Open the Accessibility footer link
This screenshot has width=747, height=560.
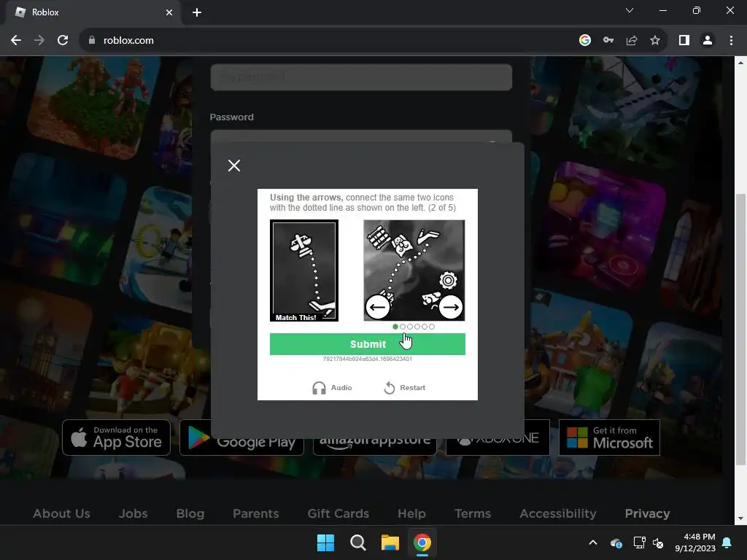coord(558,513)
